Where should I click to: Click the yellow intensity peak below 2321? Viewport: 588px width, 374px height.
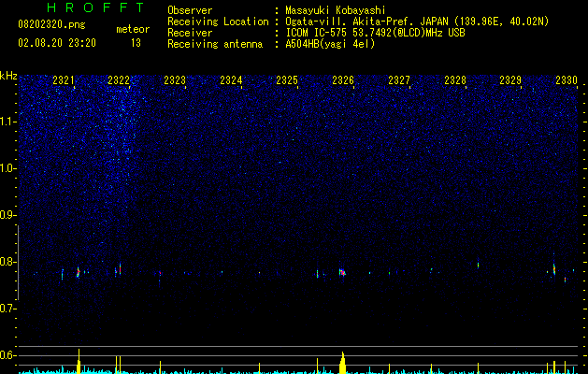point(79,361)
